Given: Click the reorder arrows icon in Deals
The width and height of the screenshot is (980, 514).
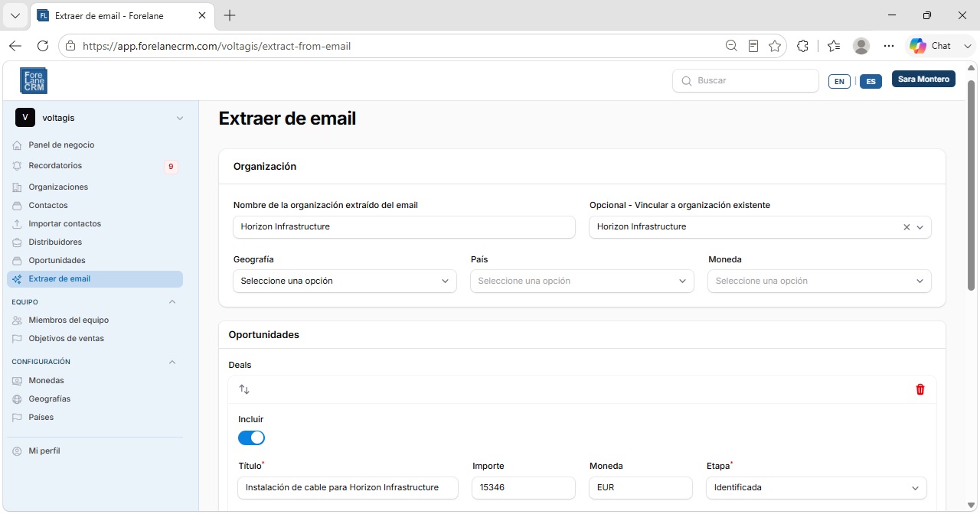Looking at the screenshot, I should (x=244, y=389).
